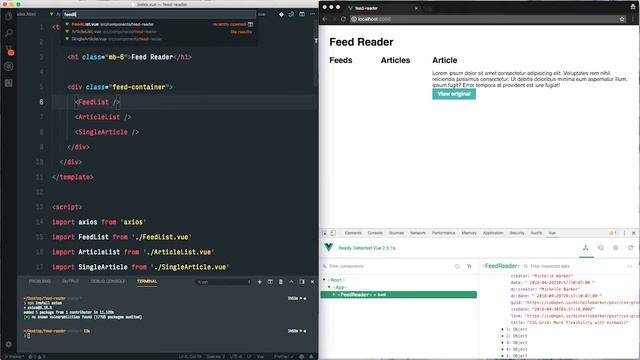Close the terminal panel
640x360 pixels.
313,282
